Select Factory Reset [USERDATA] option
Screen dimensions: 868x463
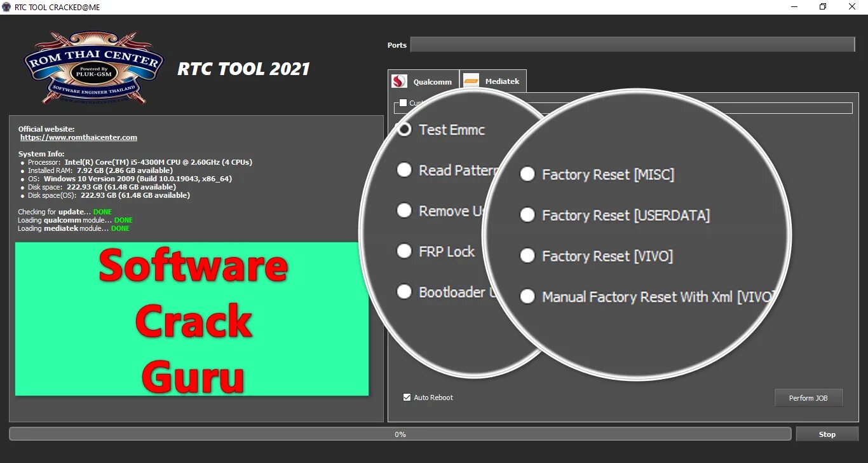(x=527, y=215)
